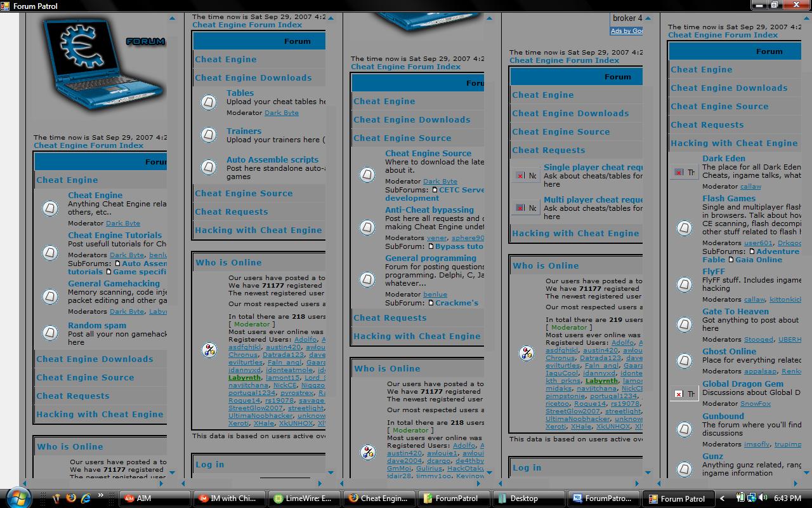
Task: Open the Global Dragon Gem forum
Action: coord(743,384)
